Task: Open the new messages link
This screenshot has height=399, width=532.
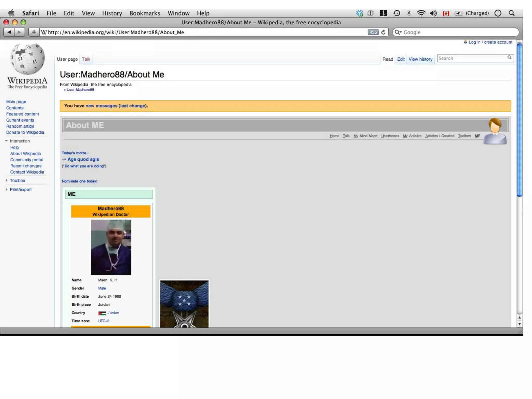Action: tap(101, 106)
